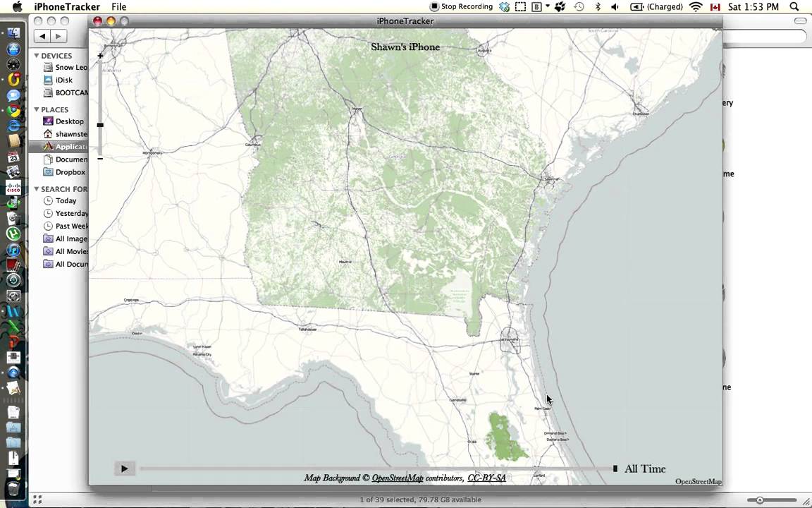Collapse the SEARCH FOR section in Finder sidebar
The height and width of the screenshot is (508, 812).
point(37,188)
